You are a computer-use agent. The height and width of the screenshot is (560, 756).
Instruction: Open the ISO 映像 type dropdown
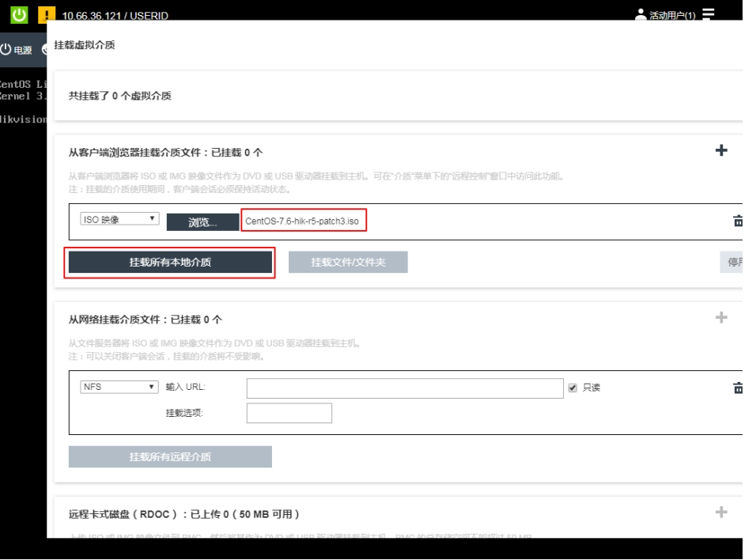point(120,219)
